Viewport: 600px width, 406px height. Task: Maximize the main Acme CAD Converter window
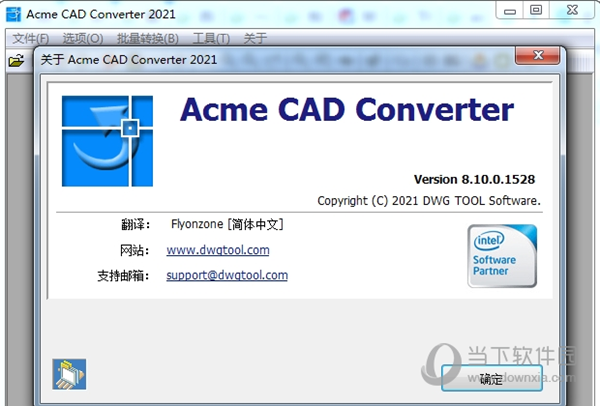pyautogui.click(x=536, y=10)
